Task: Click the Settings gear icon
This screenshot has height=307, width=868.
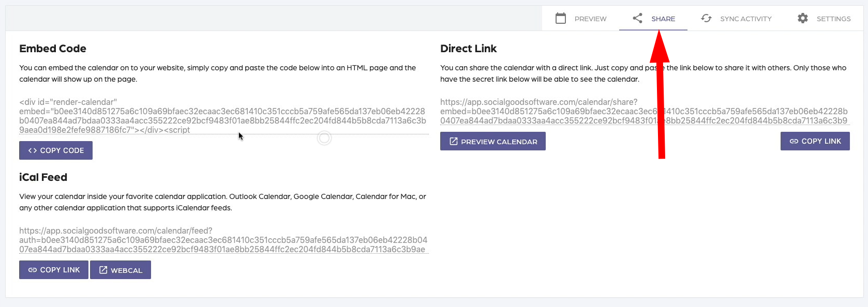Action: 802,19
